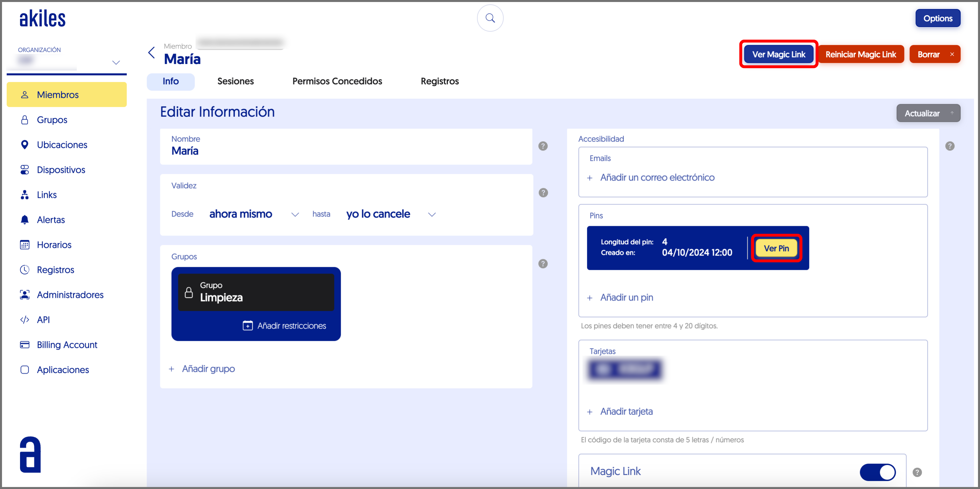This screenshot has height=489, width=980.
Task: Click the back arrow next to María
Action: pos(152,52)
